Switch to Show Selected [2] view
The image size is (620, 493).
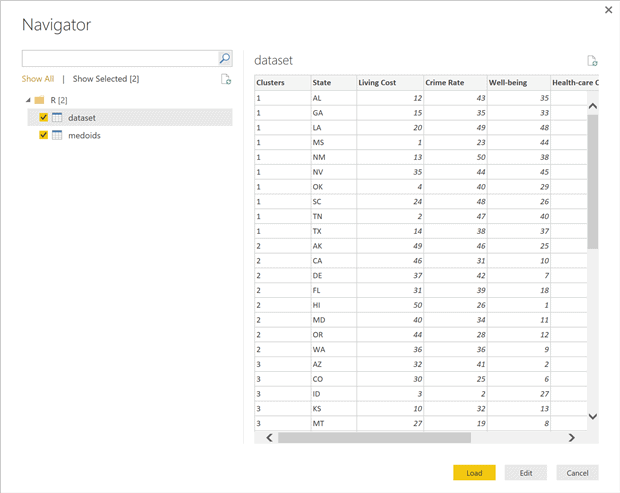105,78
